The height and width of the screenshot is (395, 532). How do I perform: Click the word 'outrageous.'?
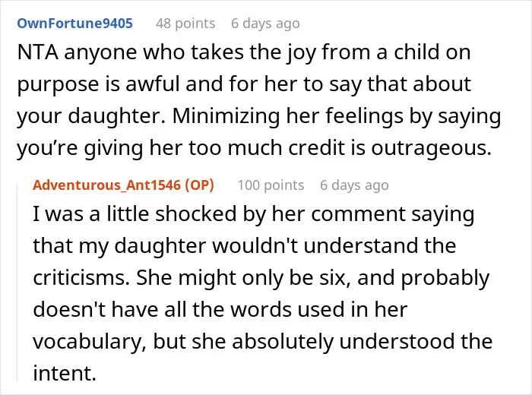tap(431, 148)
